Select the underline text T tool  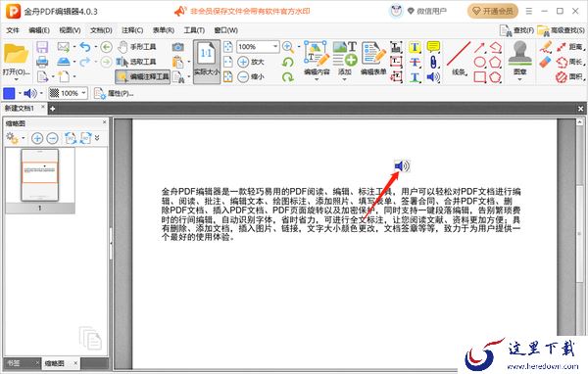(x=415, y=77)
